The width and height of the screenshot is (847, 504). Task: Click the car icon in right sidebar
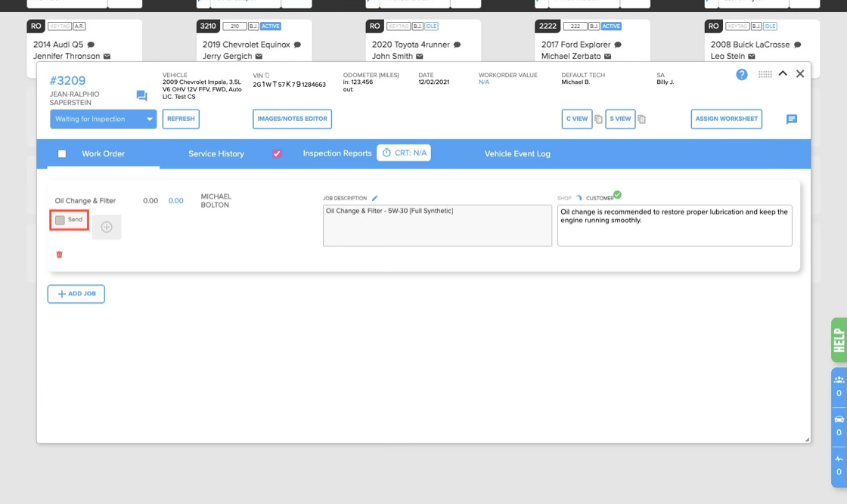coord(839,419)
